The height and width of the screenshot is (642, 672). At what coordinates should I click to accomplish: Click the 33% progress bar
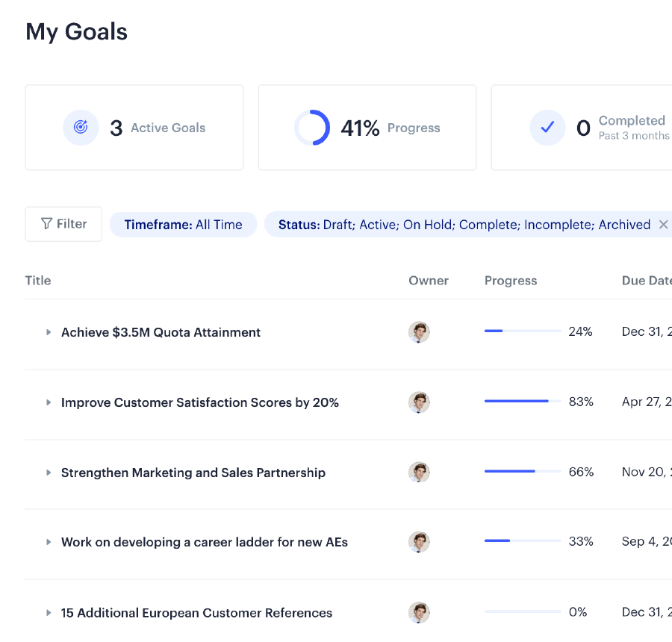pos(523,541)
